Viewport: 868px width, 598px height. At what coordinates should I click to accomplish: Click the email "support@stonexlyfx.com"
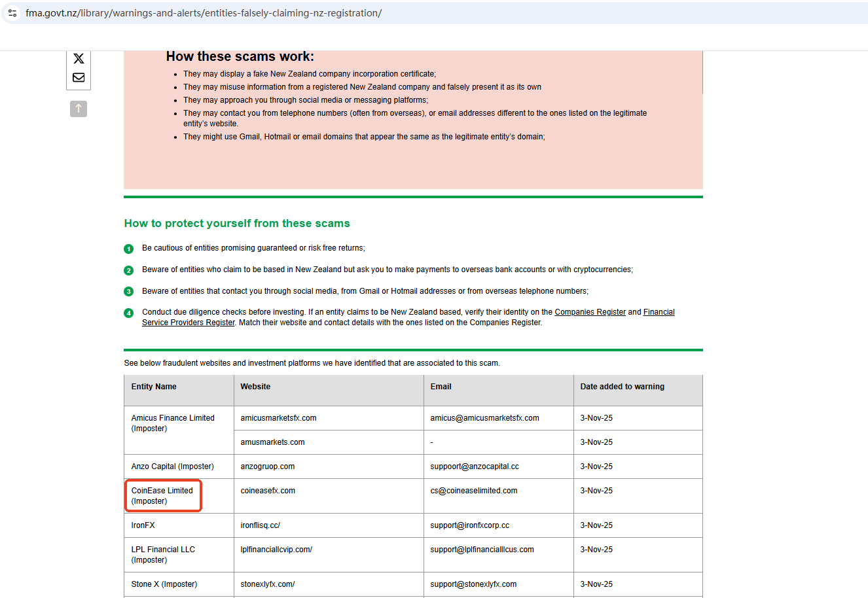[x=473, y=584]
